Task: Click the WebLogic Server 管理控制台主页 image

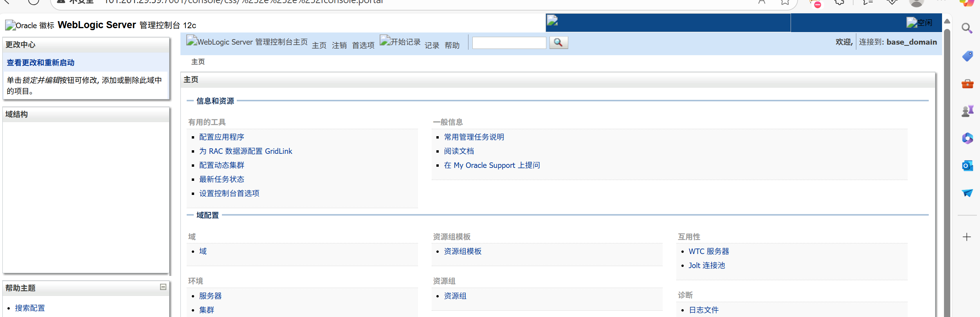Action: tap(247, 41)
